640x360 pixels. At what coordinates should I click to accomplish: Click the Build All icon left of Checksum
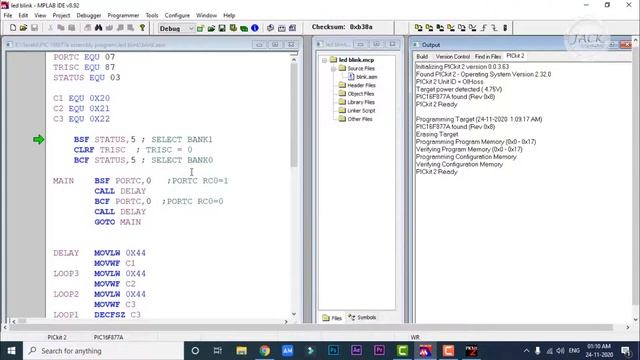tap(292, 28)
